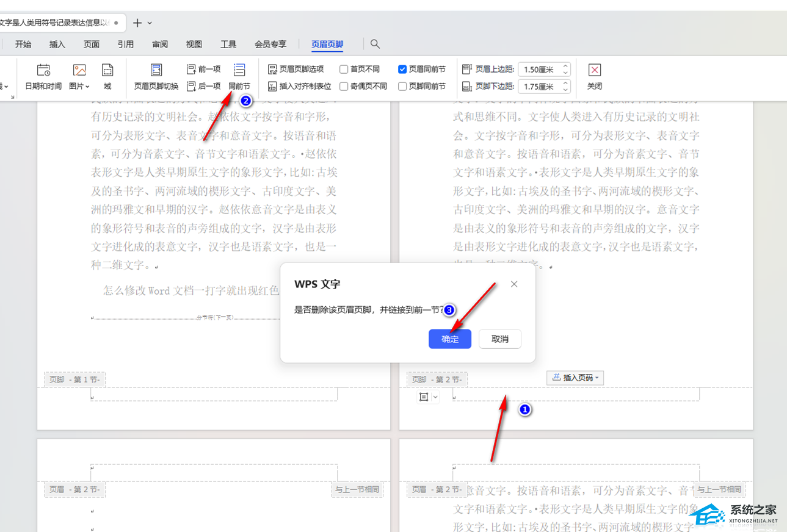The height and width of the screenshot is (532, 787).
Task: Open header footer options (页眉页脚选项)
Action: click(x=296, y=69)
